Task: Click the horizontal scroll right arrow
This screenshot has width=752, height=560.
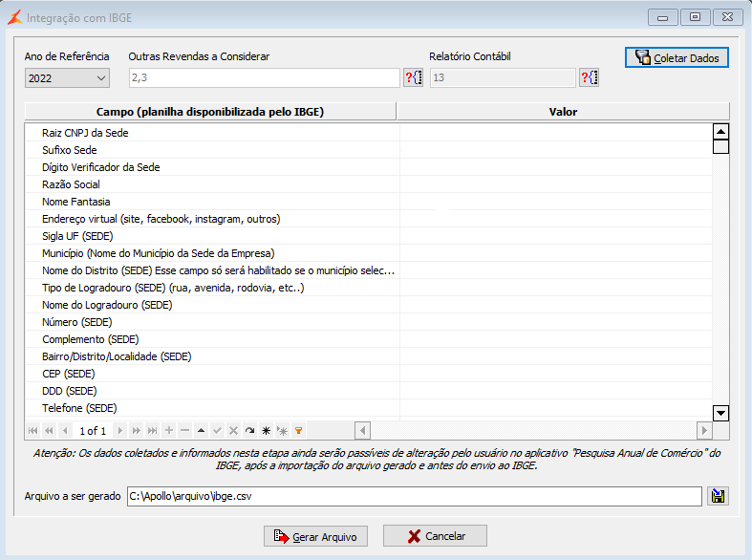Action: [704, 431]
